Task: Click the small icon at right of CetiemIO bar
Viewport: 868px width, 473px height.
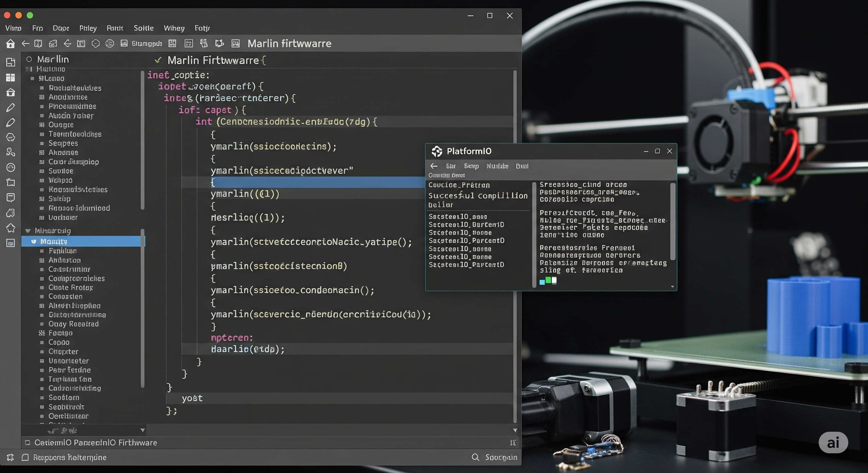Action: tap(513, 443)
